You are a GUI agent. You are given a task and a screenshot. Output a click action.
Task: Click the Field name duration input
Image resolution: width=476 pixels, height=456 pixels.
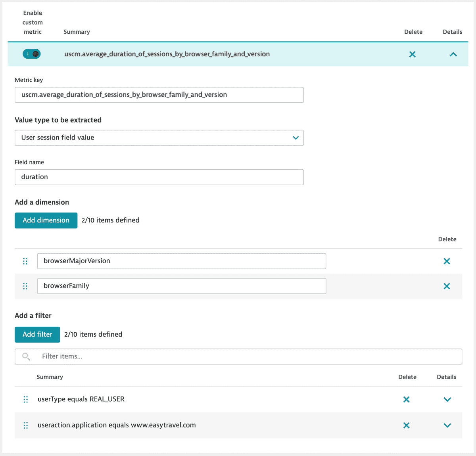point(159,177)
